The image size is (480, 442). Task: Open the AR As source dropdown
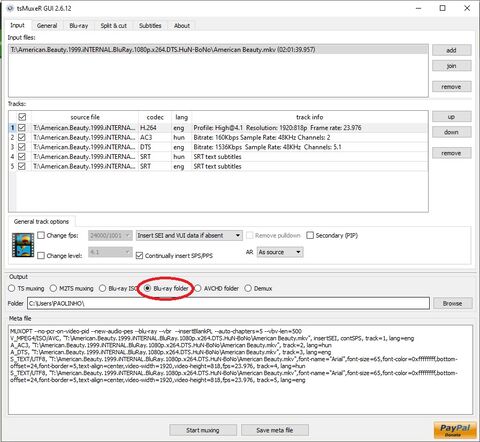click(x=280, y=252)
